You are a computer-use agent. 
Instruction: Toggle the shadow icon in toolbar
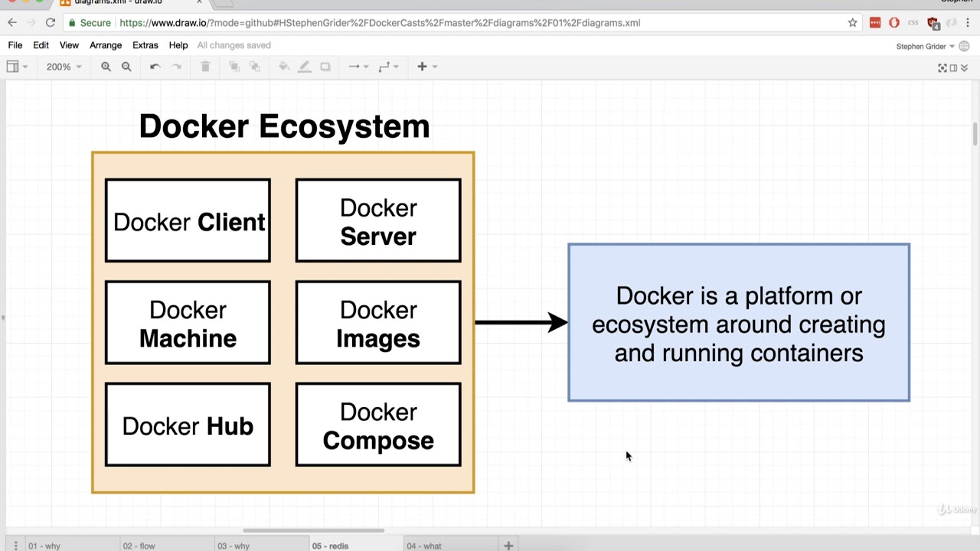[x=325, y=67]
